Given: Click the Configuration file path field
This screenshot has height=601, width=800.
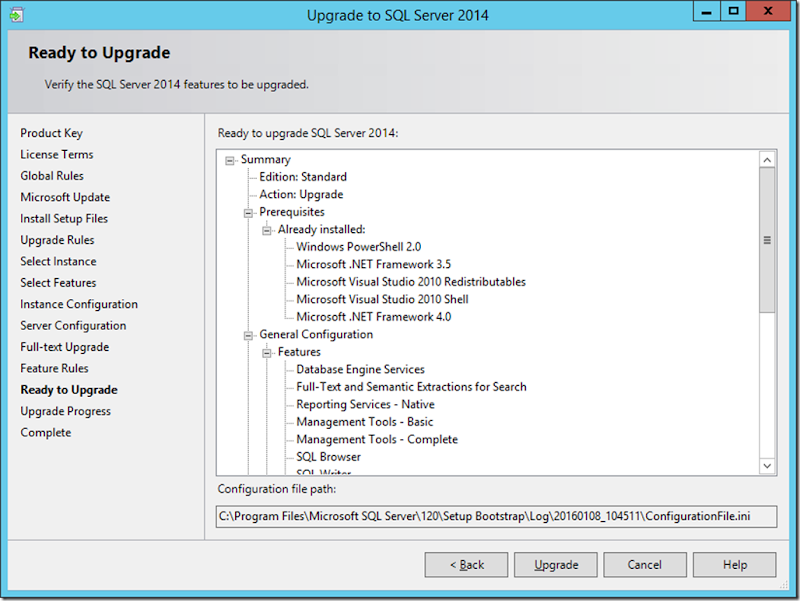Looking at the screenshot, I should 496,516.
